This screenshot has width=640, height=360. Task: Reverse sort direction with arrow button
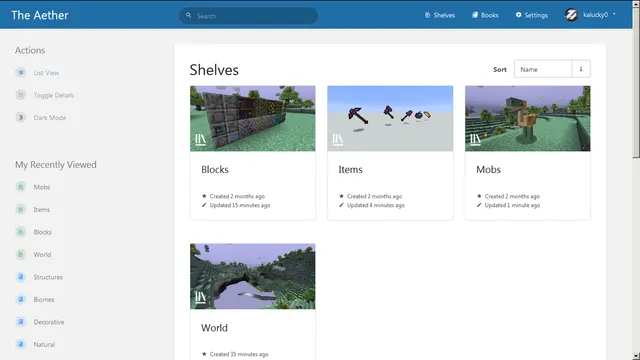click(x=581, y=69)
